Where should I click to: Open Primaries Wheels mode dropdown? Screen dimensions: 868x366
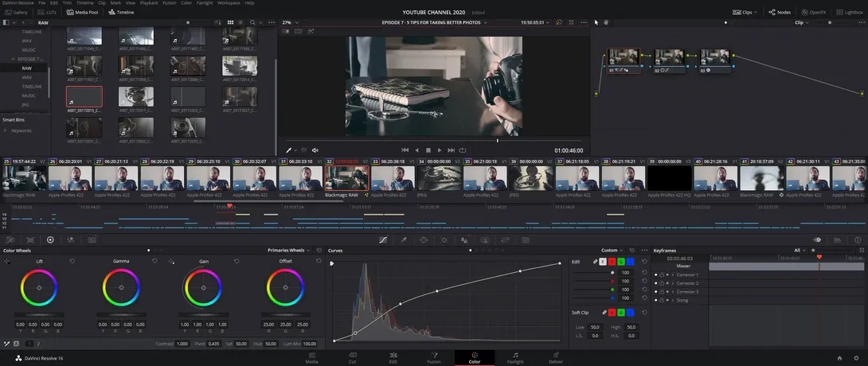[x=289, y=251]
